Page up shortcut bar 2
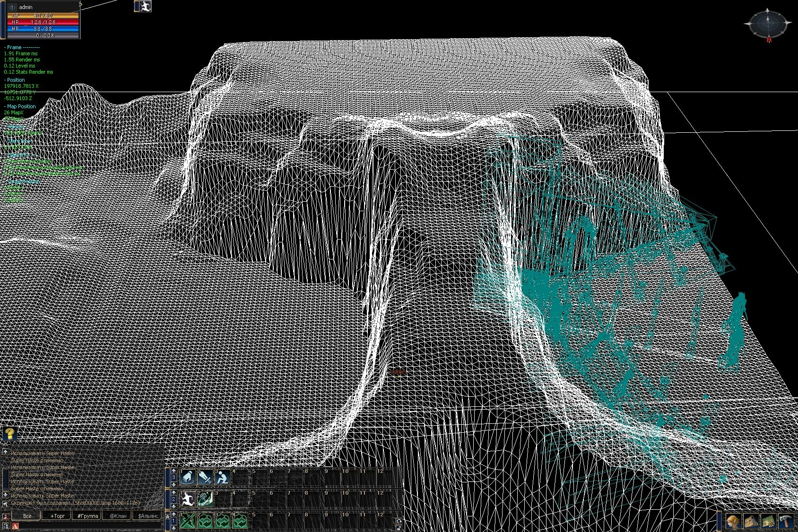This screenshot has height=532, width=798. (174, 492)
